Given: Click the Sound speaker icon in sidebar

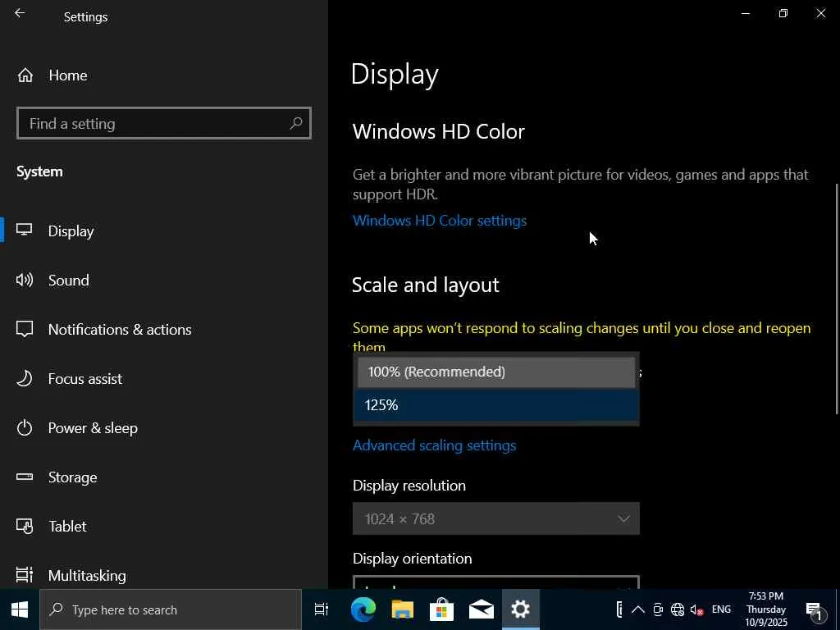Looking at the screenshot, I should [25, 280].
